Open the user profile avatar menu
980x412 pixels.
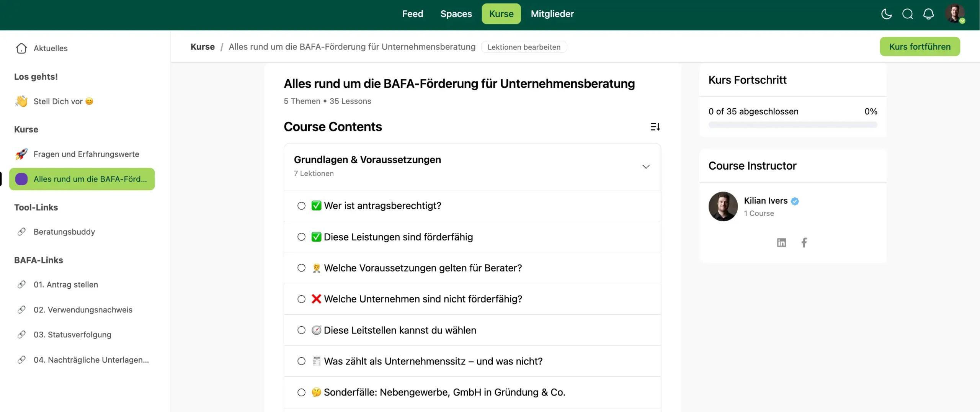click(x=954, y=14)
